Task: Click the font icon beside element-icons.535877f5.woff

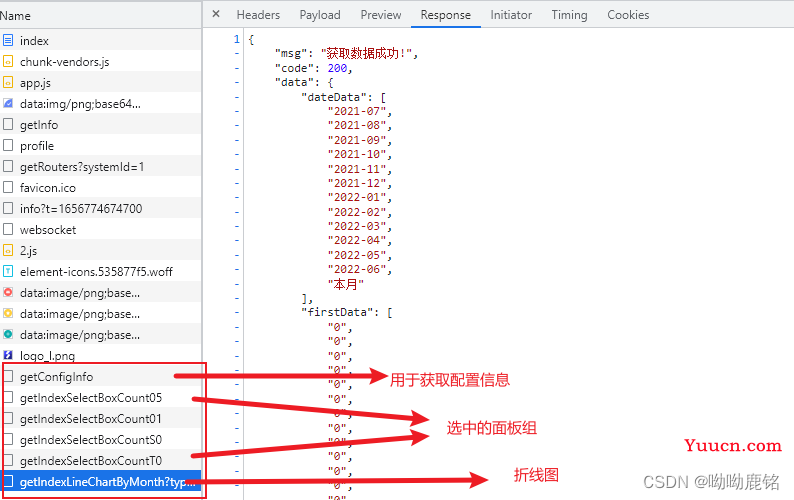Action: point(8,271)
